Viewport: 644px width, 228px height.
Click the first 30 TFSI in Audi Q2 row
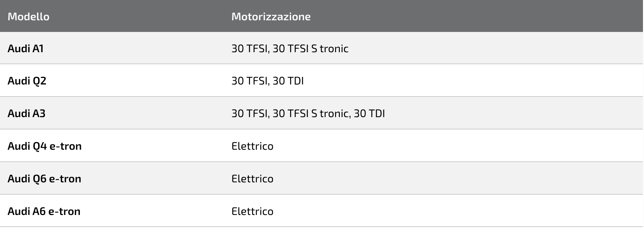[x=250, y=81]
